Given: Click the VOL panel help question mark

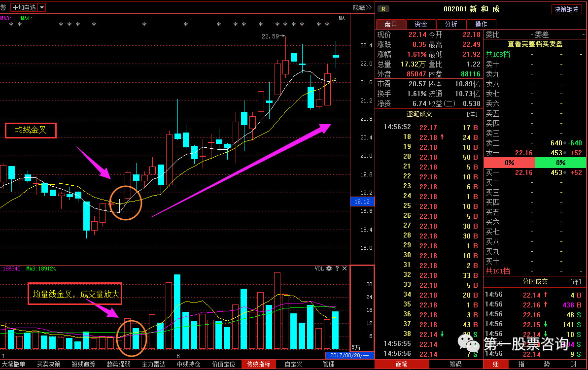Looking at the screenshot, I should click(x=337, y=269).
